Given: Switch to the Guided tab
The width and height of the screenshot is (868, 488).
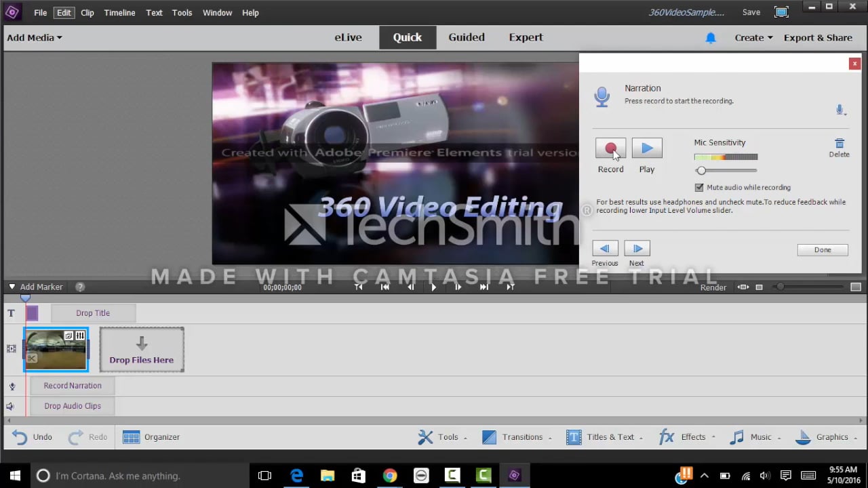Looking at the screenshot, I should pyautogui.click(x=467, y=38).
